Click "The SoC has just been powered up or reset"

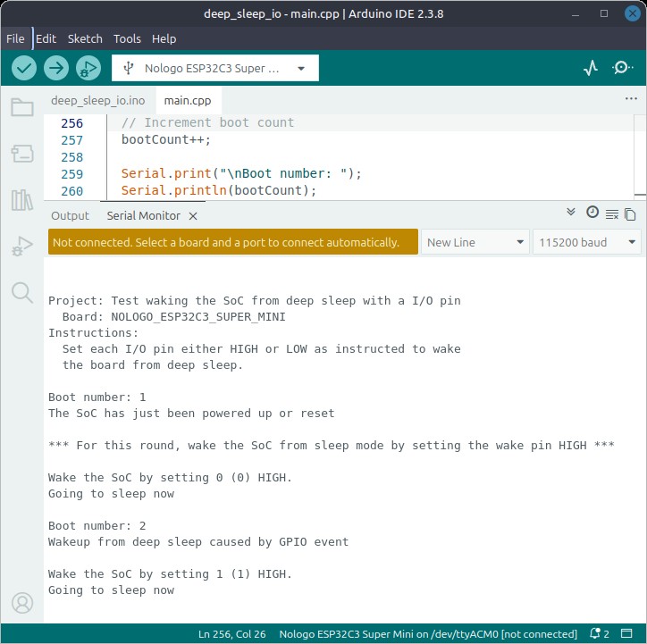point(191,414)
